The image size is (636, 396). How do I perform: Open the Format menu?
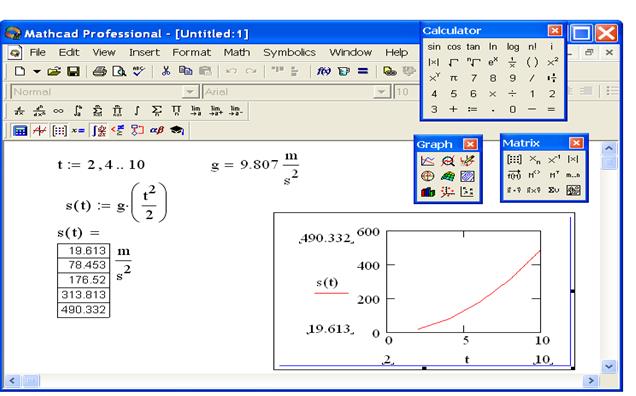coord(191,52)
